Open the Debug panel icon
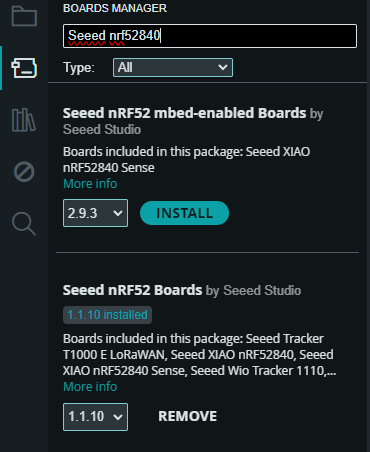The image size is (370, 452). coord(24,172)
